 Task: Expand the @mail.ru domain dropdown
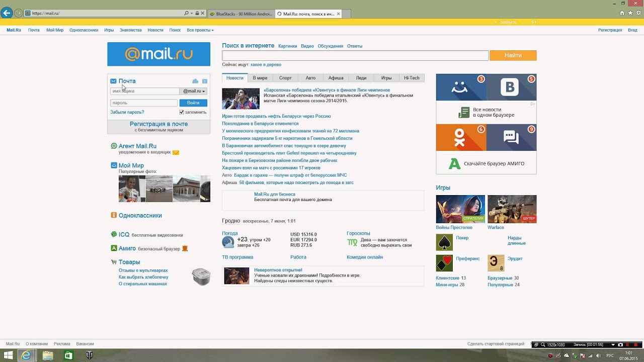[x=194, y=91]
